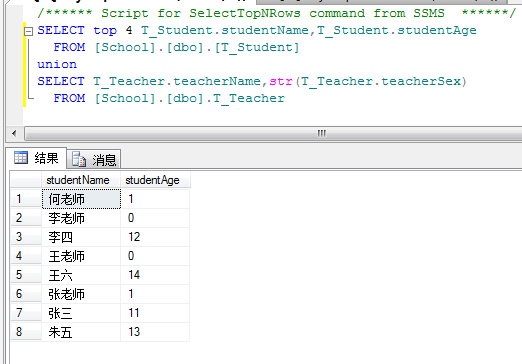Click the studentAge cell of 何老师 row
Image resolution: width=522 pixels, height=364 pixels.
point(155,199)
